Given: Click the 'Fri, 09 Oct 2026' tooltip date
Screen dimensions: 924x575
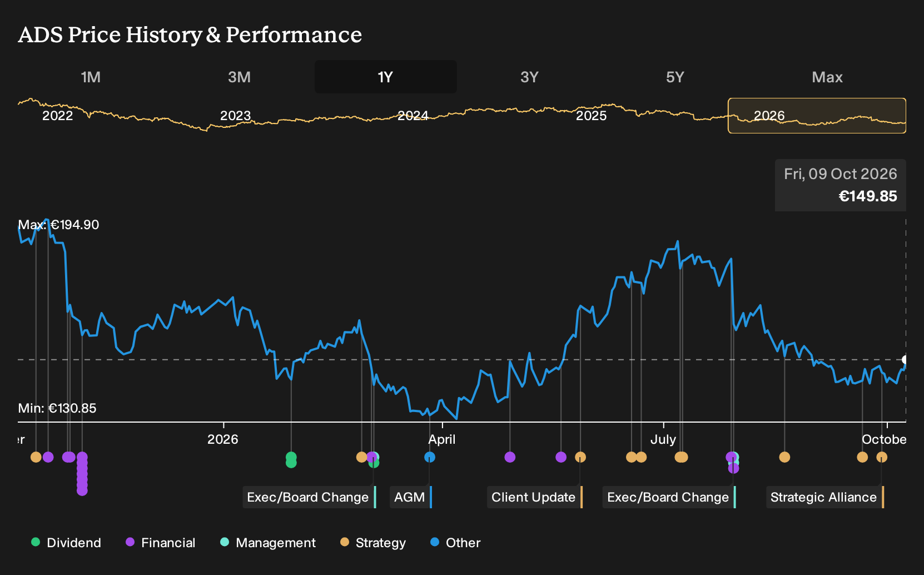Looking at the screenshot, I should (x=841, y=174).
